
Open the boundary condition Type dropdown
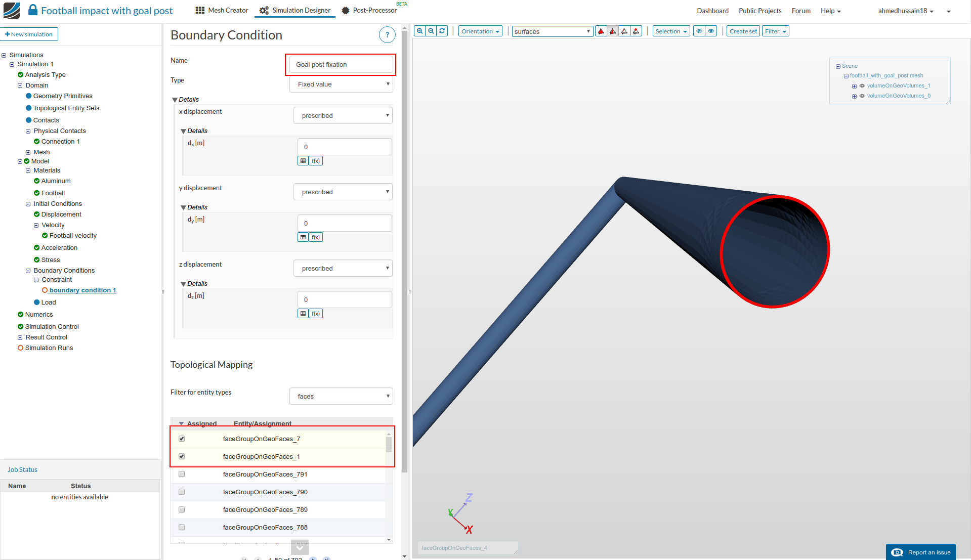pos(341,84)
